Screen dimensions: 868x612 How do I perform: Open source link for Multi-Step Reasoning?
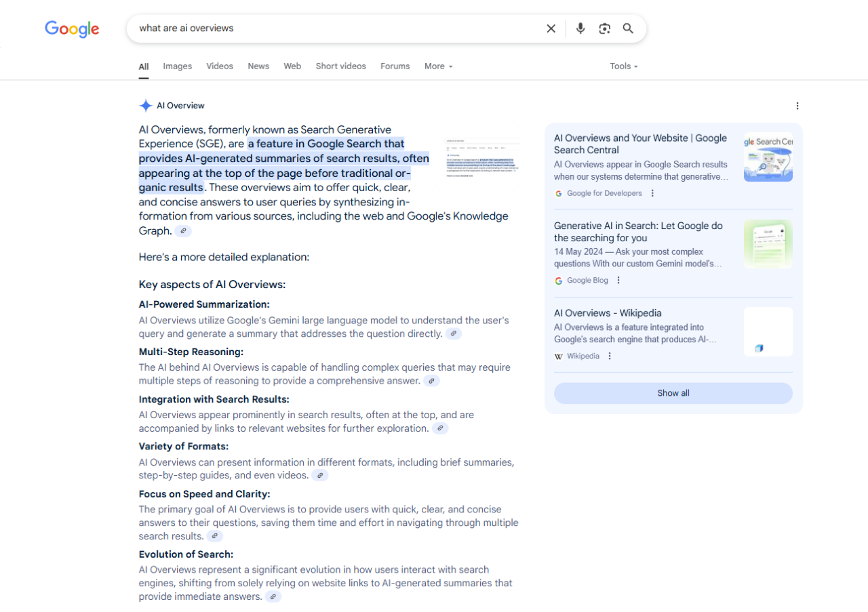(431, 382)
